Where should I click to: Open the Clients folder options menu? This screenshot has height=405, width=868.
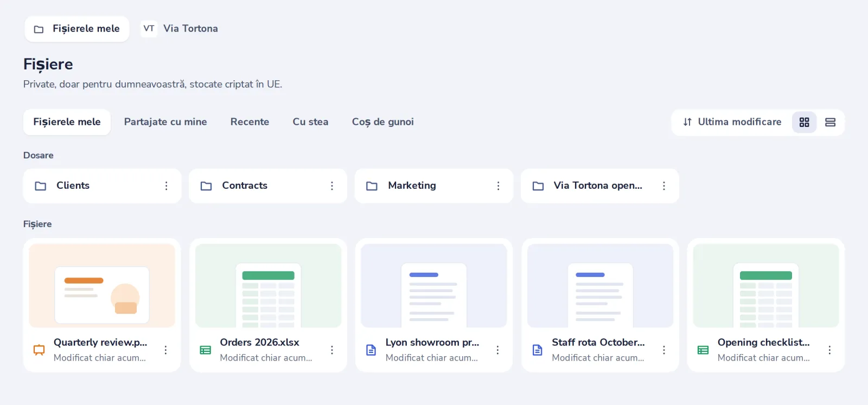tap(166, 186)
